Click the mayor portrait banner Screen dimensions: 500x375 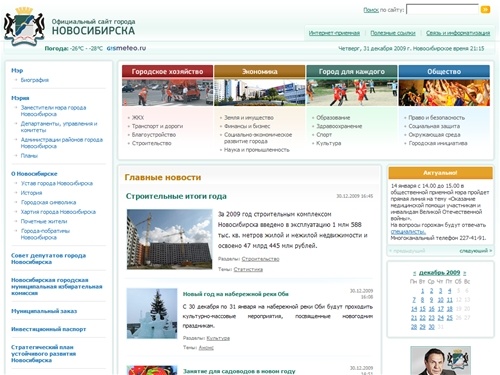tap(440, 360)
